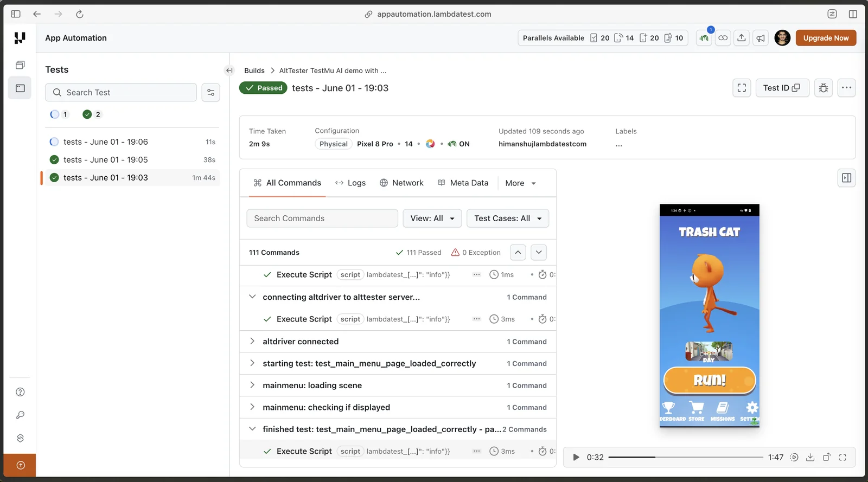Open the browser reader/extension icon at top right
Image resolution: width=868 pixels, height=482 pixels.
[832, 14]
